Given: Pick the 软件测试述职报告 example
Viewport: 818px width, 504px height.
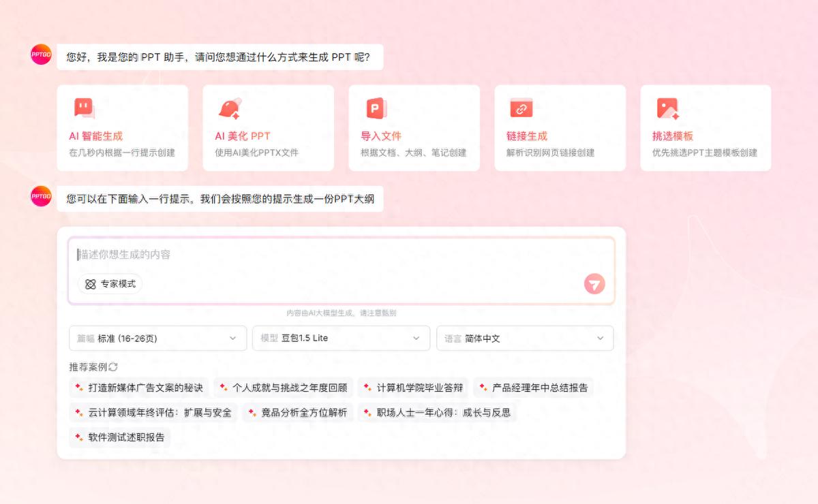Looking at the screenshot, I should click(120, 437).
